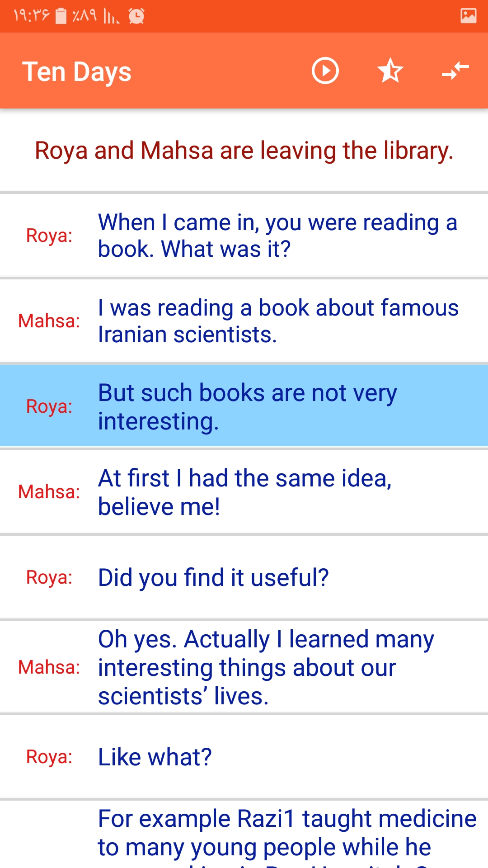Screen dimensions: 488x868
Task: Tap the play audio icon
Action: coord(325,71)
